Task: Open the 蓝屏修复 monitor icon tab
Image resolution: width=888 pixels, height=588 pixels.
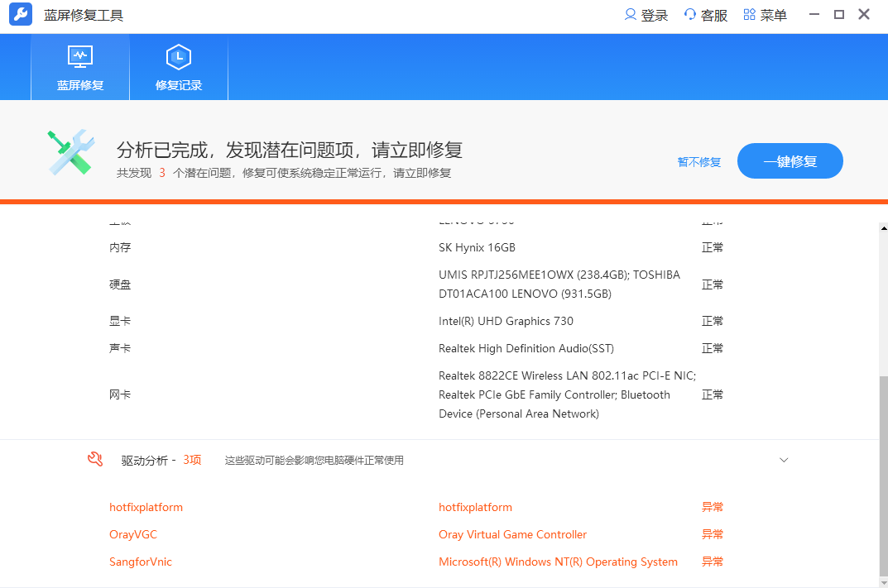Action: pyautogui.click(x=80, y=67)
